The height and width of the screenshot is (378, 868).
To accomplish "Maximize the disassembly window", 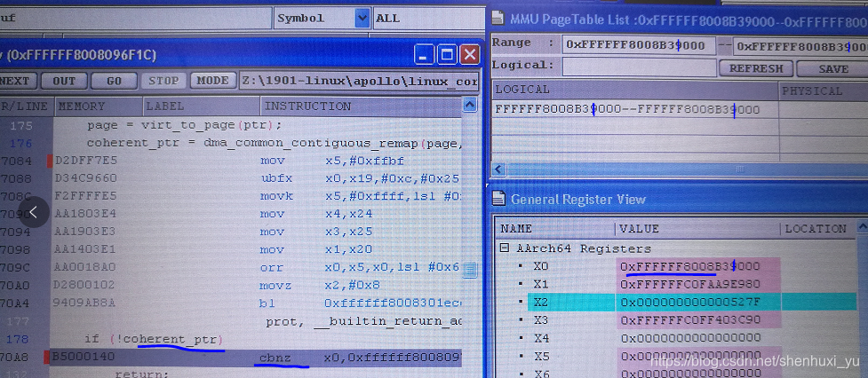I will pyautogui.click(x=447, y=55).
